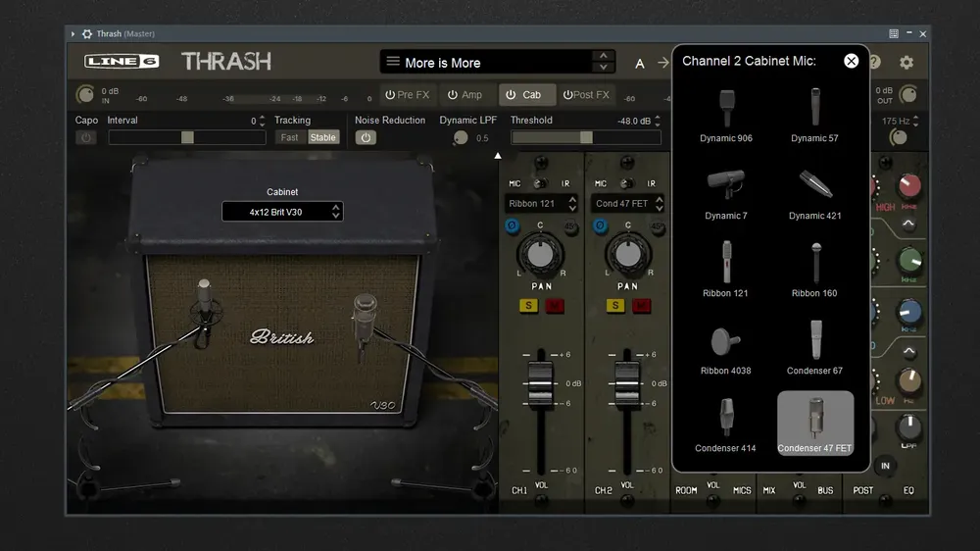
Task: Select the Dynamic 421 microphone
Action: click(x=814, y=194)
